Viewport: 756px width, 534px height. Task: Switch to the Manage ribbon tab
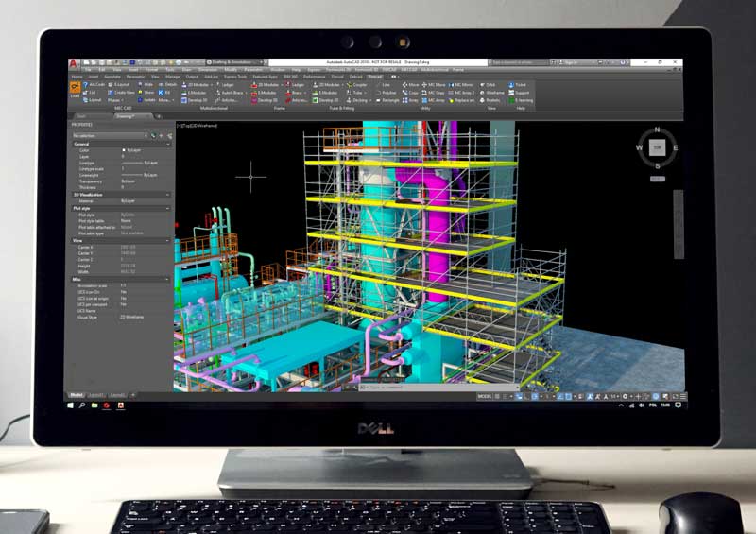(172, 77)
